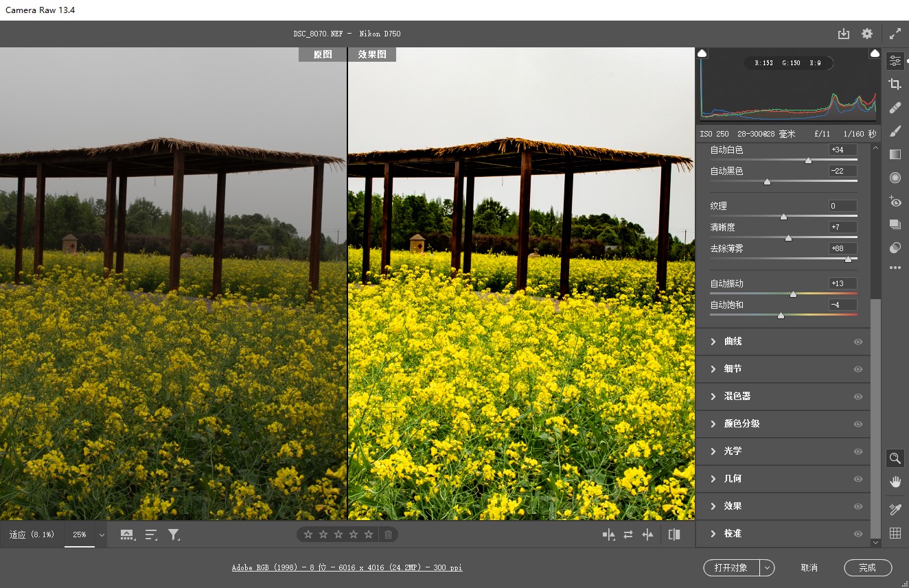This screenshot has height=588, width=909.
Task: Select the Crop tool
Action: click(x=895, y=84)
